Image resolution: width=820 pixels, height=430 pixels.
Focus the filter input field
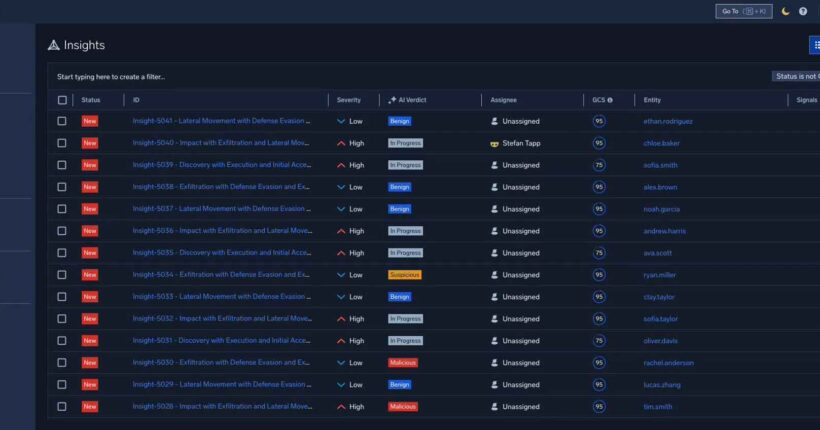click(x=408, y=77)
